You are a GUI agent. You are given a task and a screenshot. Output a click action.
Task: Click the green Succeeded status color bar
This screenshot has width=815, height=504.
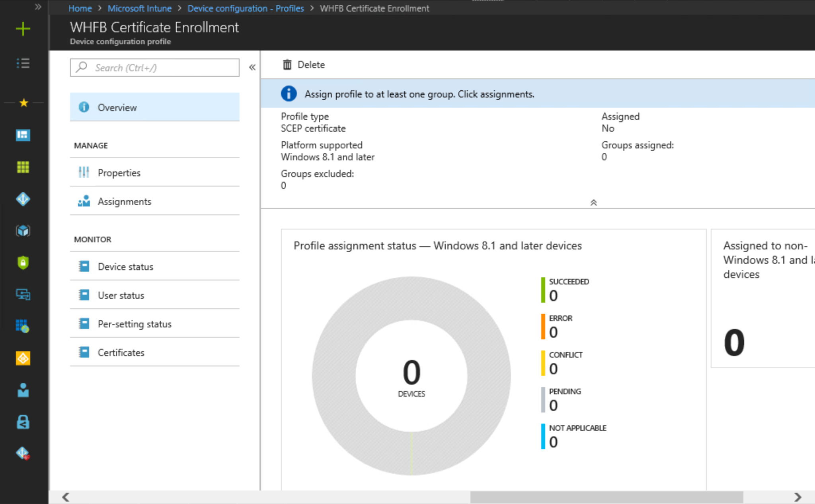[x=543, y=290]
